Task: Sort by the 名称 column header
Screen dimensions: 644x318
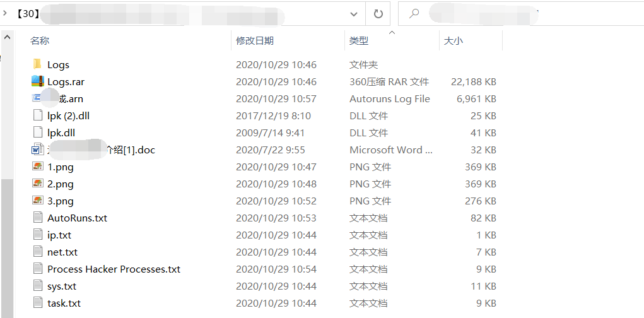Action: coord(40,40)
